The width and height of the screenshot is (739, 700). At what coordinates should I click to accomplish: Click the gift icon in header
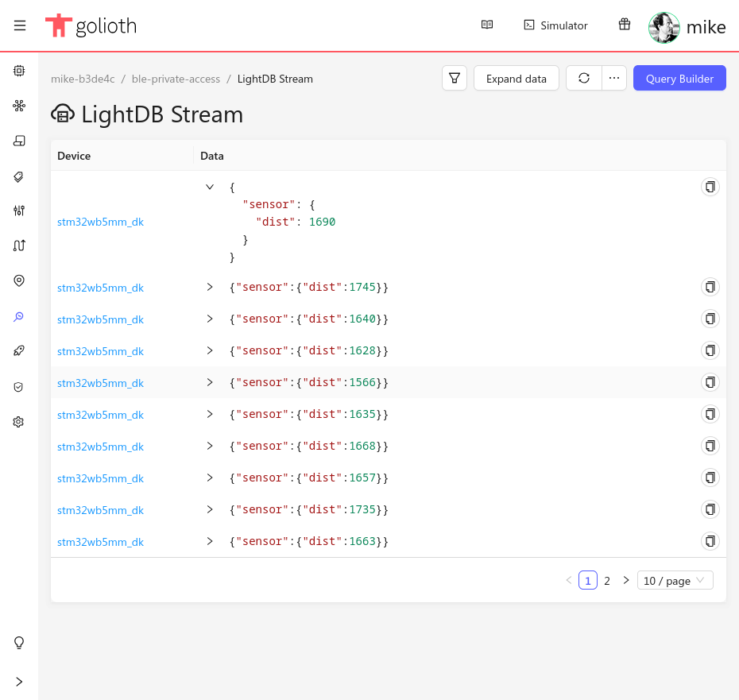click(x=625, y=25)
